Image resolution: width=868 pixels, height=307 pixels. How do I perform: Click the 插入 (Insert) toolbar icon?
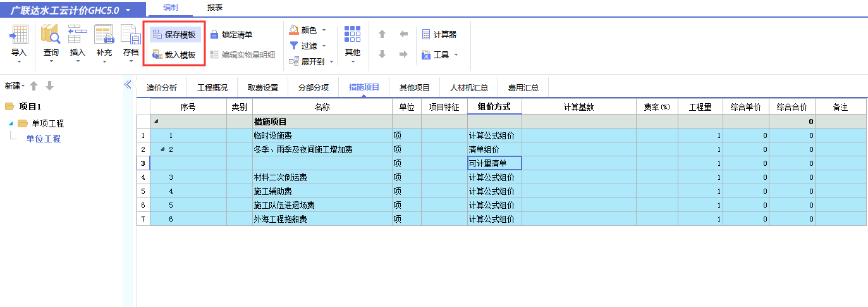(77, 35)
